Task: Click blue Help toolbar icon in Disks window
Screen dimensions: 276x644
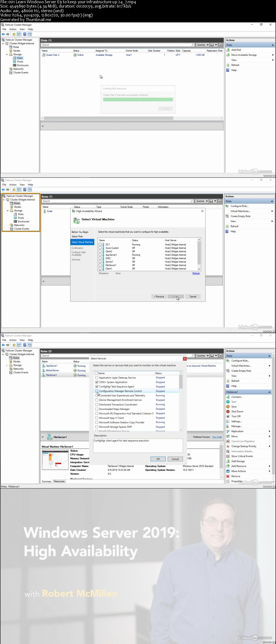Action: click(25, 34)
